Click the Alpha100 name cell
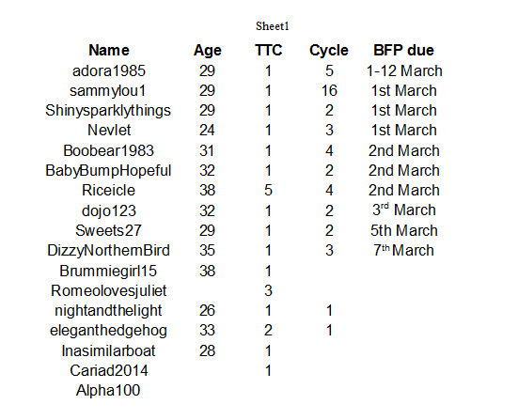Image resolution: width=518 pixels, height=420 pixels. pyautogui.click(x=108, y=390)
